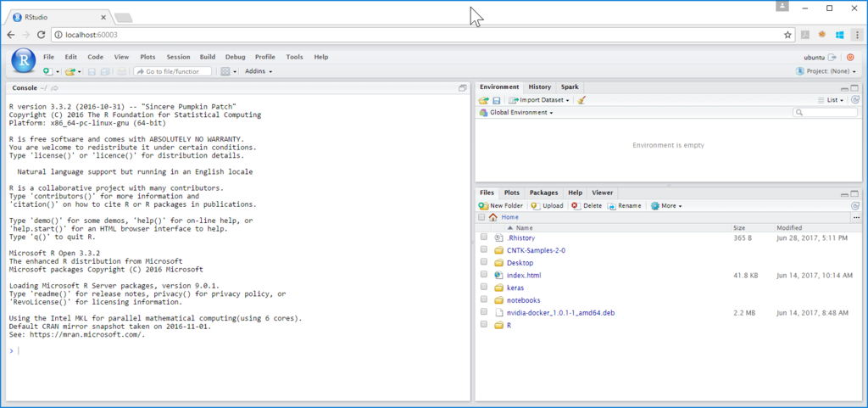The height and width of the screenshot is (408, 868).
Task: Click the Rename button in Files pane
Action: [624, 205]
